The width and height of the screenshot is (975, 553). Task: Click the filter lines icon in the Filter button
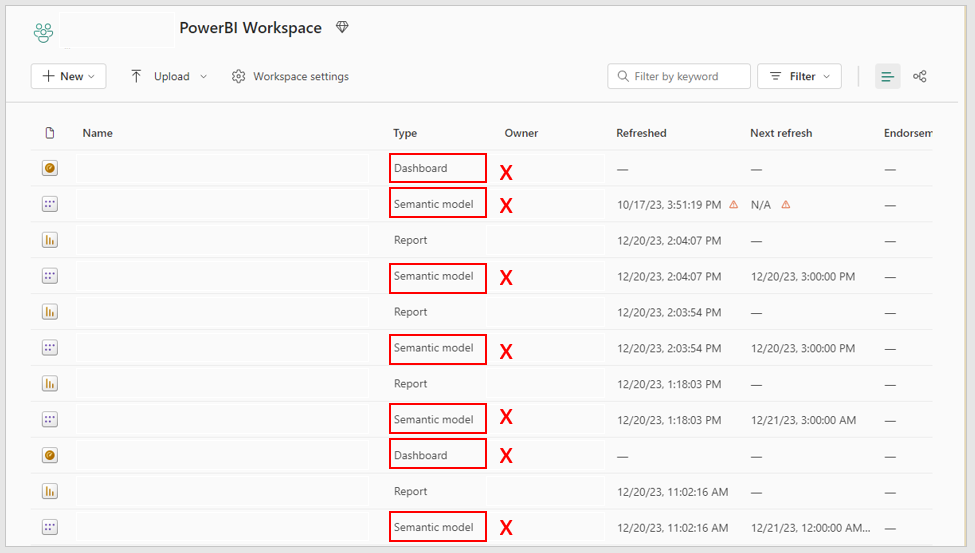coord(775,76)
